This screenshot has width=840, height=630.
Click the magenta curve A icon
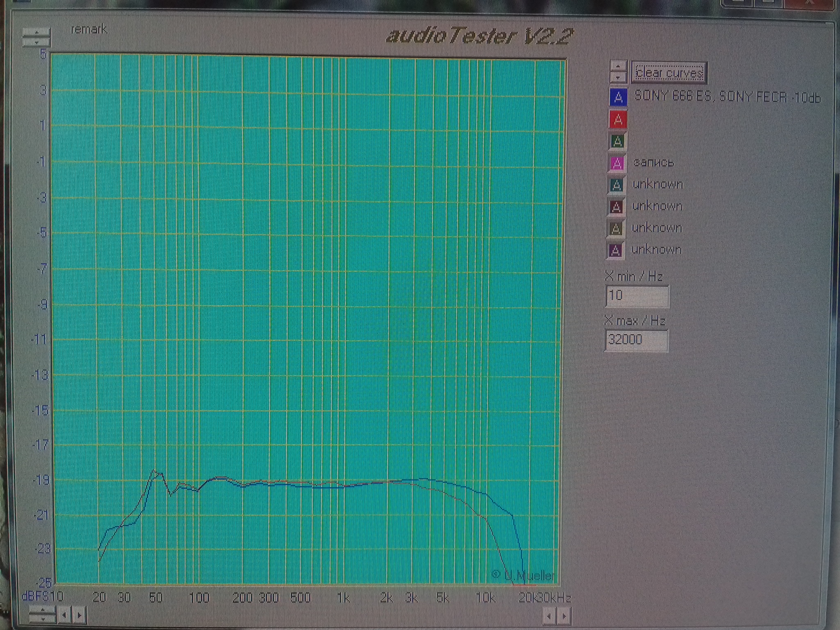617,163
